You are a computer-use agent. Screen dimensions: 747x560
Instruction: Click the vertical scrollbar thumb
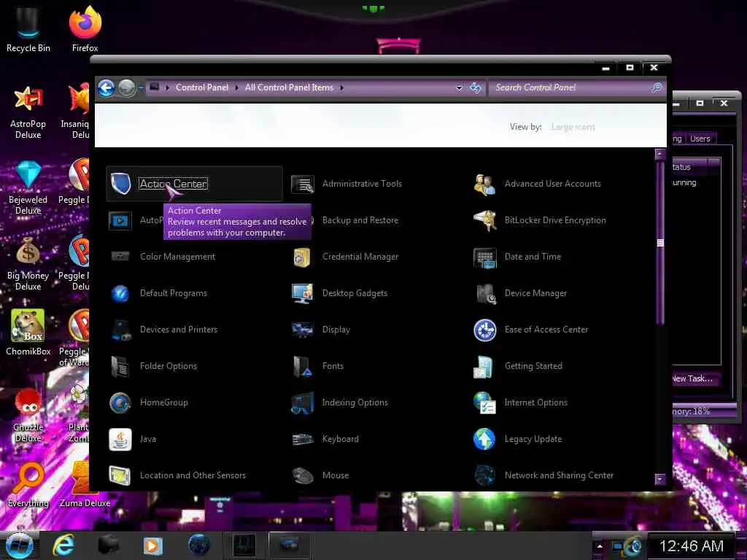click(659, 243)
